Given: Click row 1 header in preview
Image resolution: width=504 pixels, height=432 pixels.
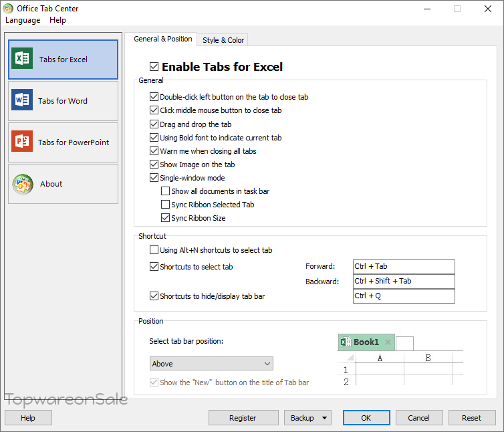Looking at the screenshot, I should point(346,370).
